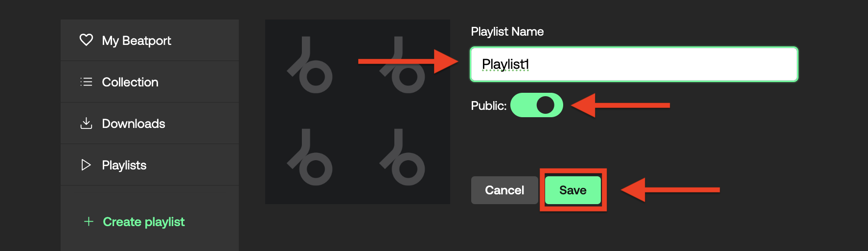The width and height of the screenshot is (868, 251).
Task: Focus the Playlist Name text field
Action: point(634,64)
